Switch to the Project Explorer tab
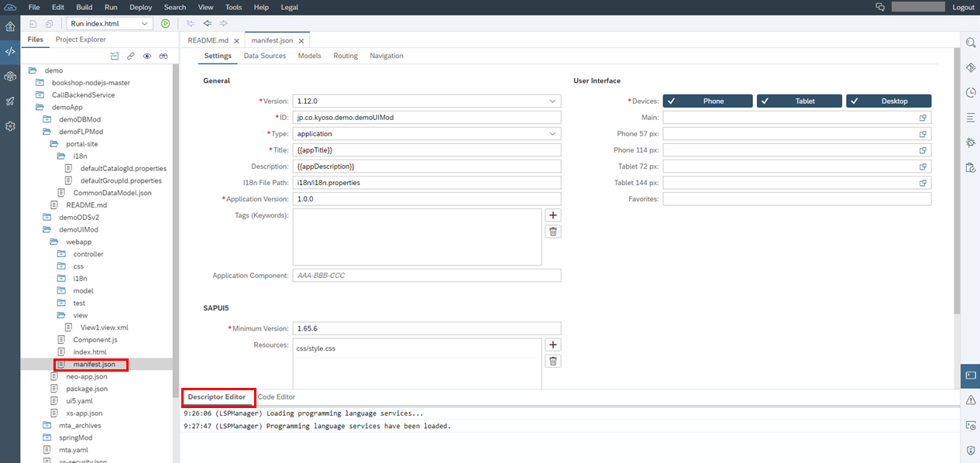This screenshot has width=980, height=463. 81,39
